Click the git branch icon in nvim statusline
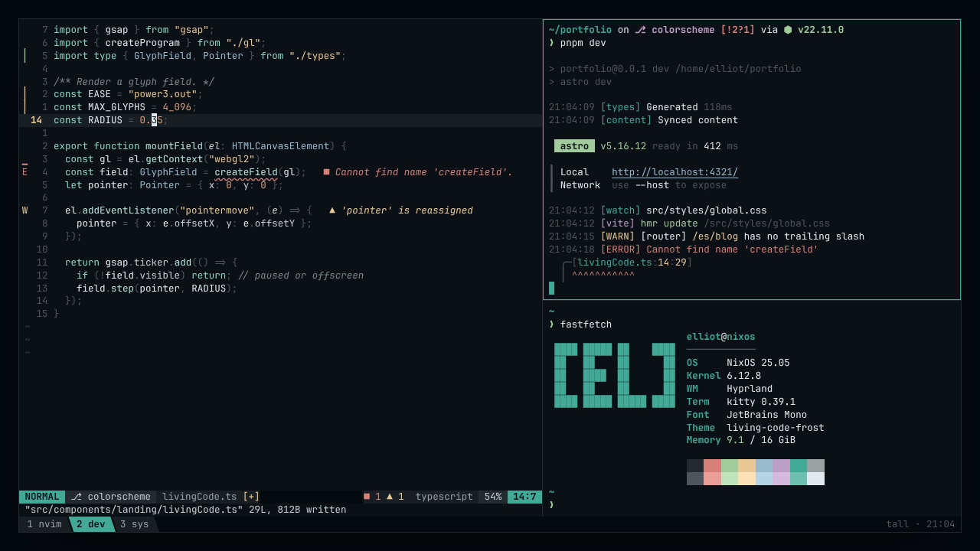980x551 pixels. click(76, 497)
